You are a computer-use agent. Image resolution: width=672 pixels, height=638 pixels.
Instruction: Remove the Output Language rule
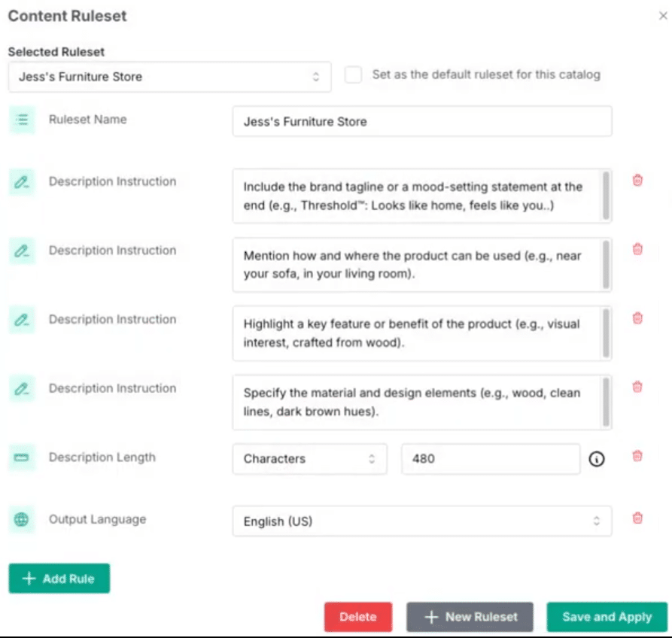tap(637, 518)
